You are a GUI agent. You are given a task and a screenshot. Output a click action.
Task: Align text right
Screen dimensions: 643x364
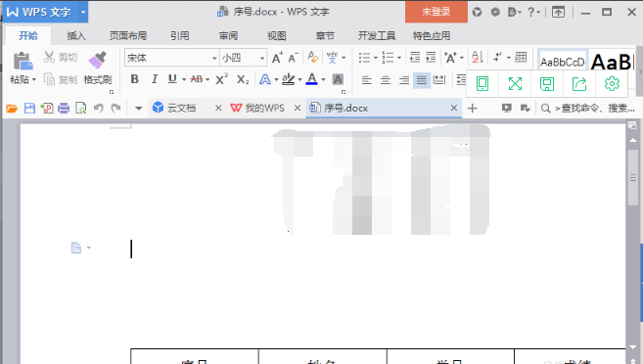pyautogui.click(x=404, y=80)
